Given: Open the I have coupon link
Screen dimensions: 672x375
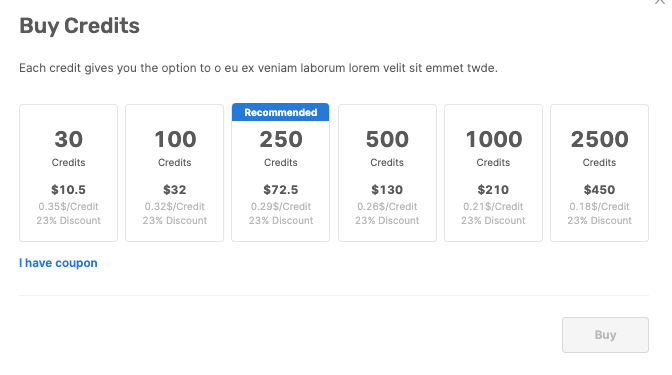Looking at the screenshot, I should pos(58,263).
